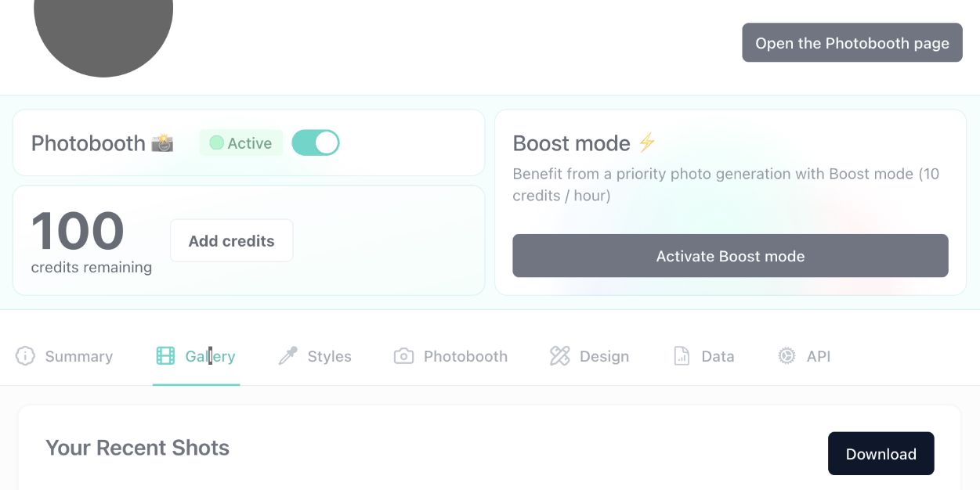980x490 pixels.
Task: Download your recent shots
Action: 881,454
